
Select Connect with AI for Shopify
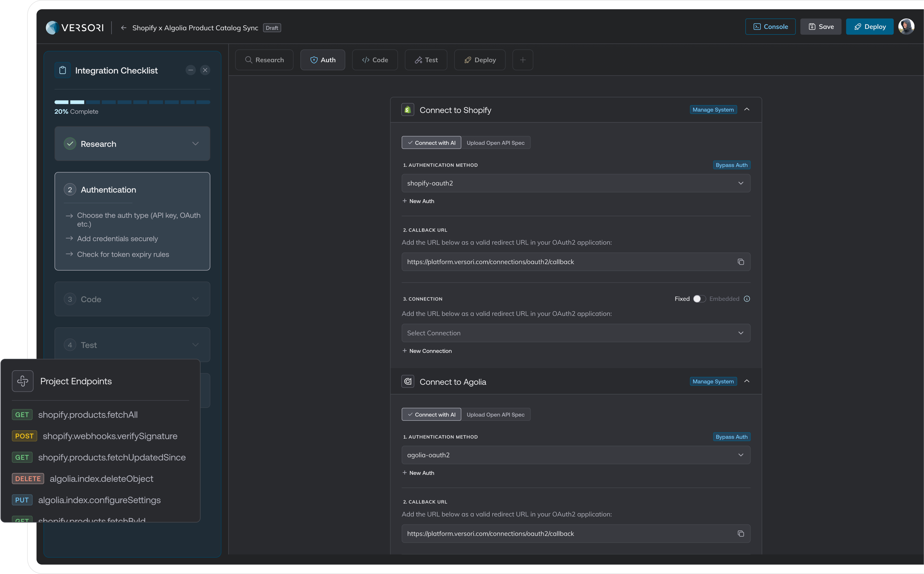tap(431, 143)
